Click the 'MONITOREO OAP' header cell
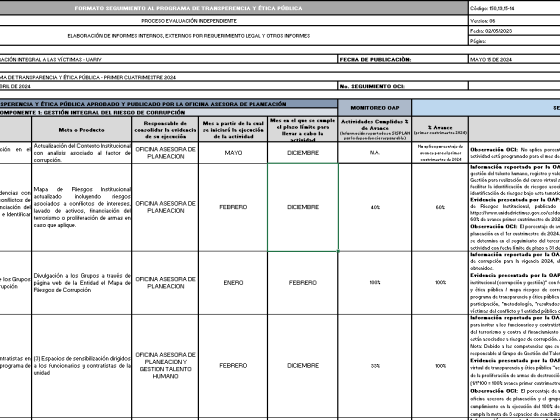Image resolution: width=560 pixels, height=420 pixels. (x=375, y=108)
